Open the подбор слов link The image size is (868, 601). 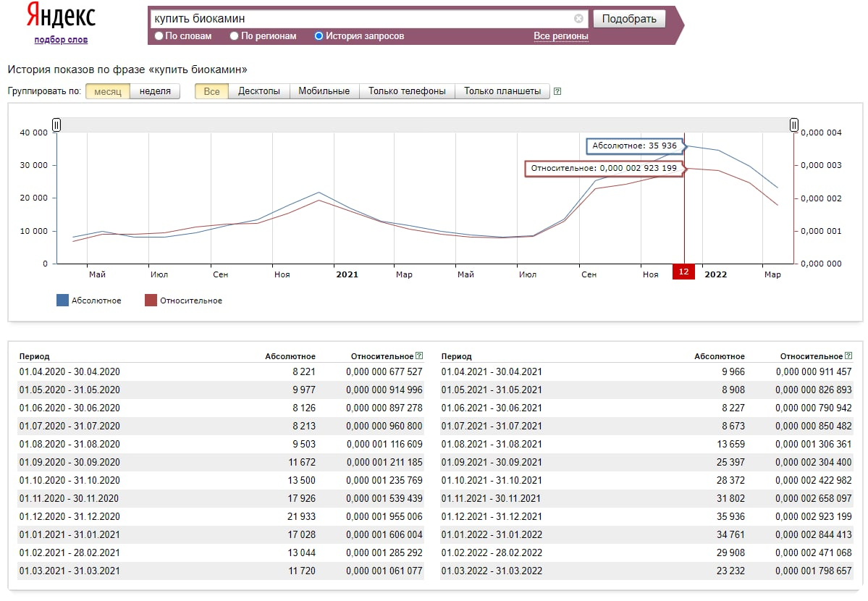pyautogui.click(x=61, y=40)
